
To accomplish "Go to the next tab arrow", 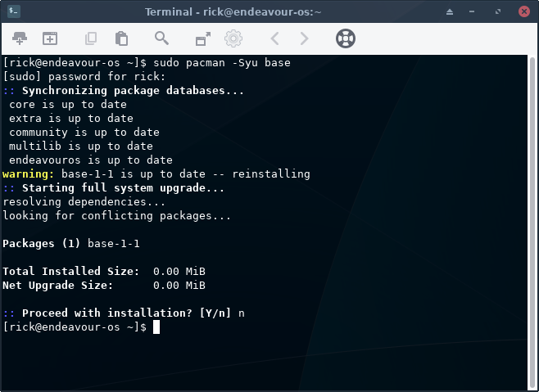I will (x=304, y=38).
